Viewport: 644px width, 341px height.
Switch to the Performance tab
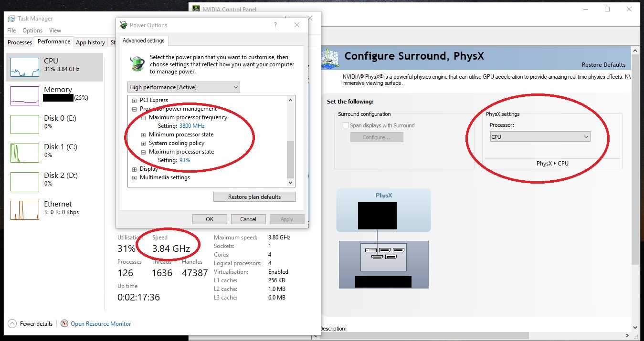click(54, 41)
